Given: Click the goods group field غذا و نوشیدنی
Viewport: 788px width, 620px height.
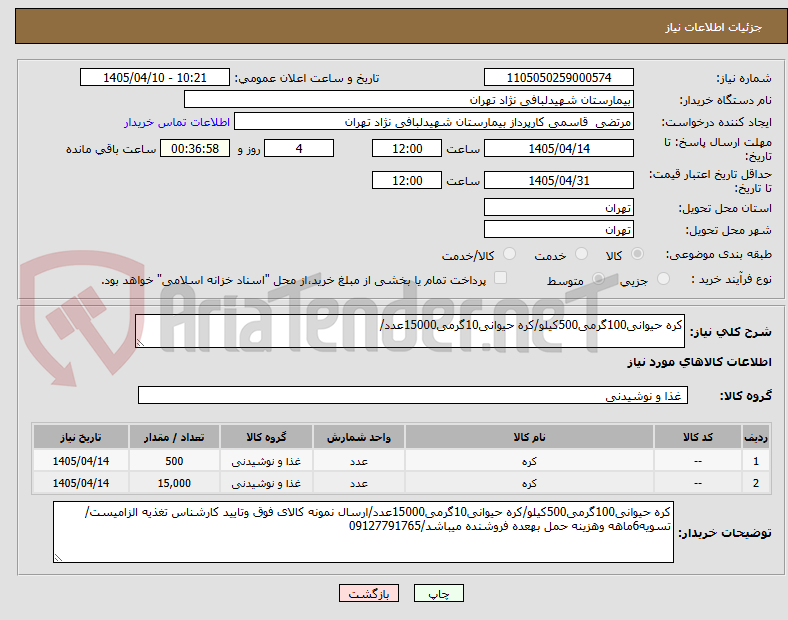Looking at the screenshot, I should pos(413,395).
